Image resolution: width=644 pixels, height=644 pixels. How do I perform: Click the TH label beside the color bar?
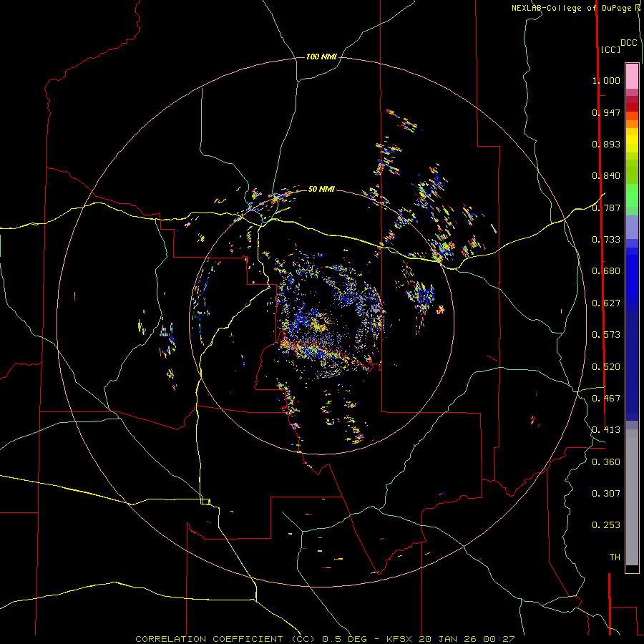615,557
